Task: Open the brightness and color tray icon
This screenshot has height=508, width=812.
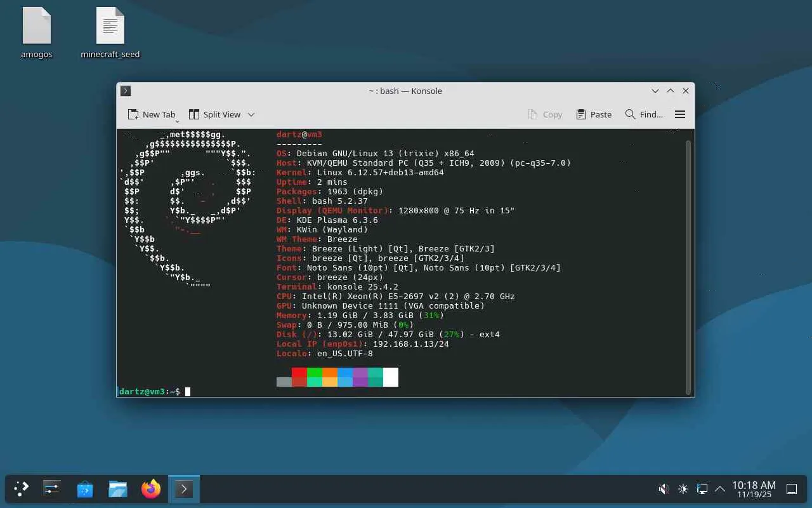Action: [683, 489]
